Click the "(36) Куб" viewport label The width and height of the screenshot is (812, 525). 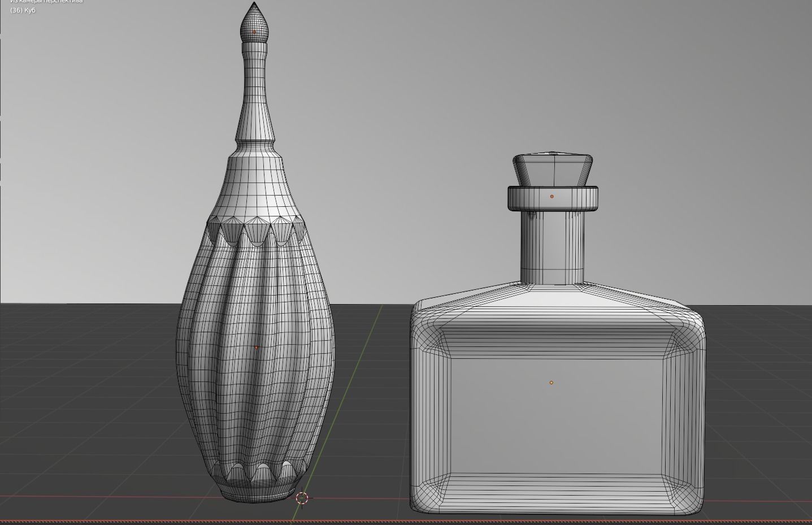tap(23, 10)
